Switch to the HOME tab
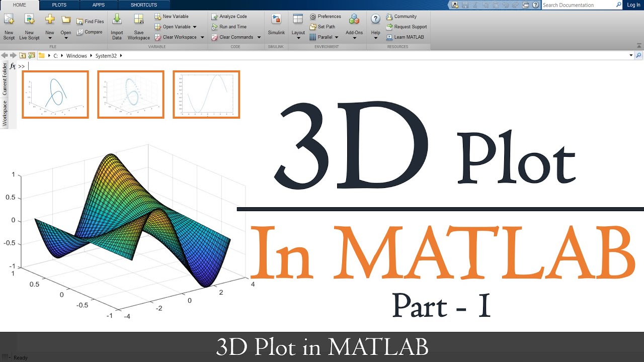 (x=20, y=5)
